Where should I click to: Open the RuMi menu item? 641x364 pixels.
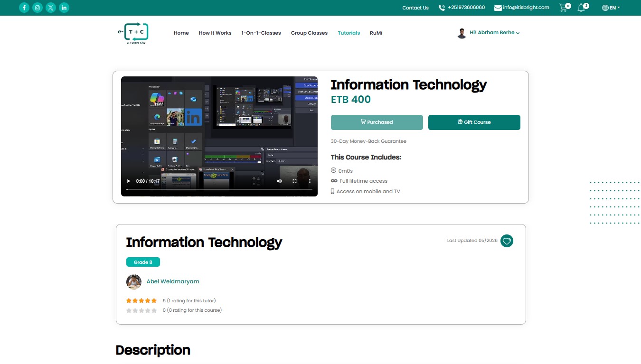pos(376,33)
